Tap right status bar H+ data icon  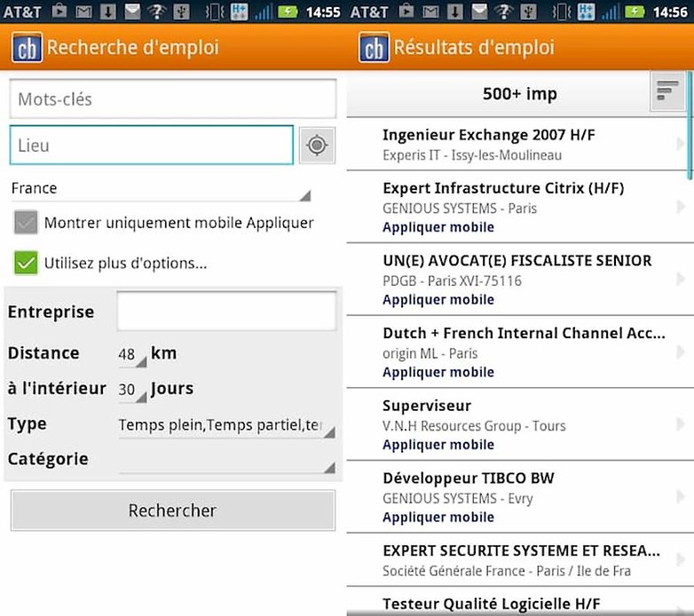pos(586,12)
